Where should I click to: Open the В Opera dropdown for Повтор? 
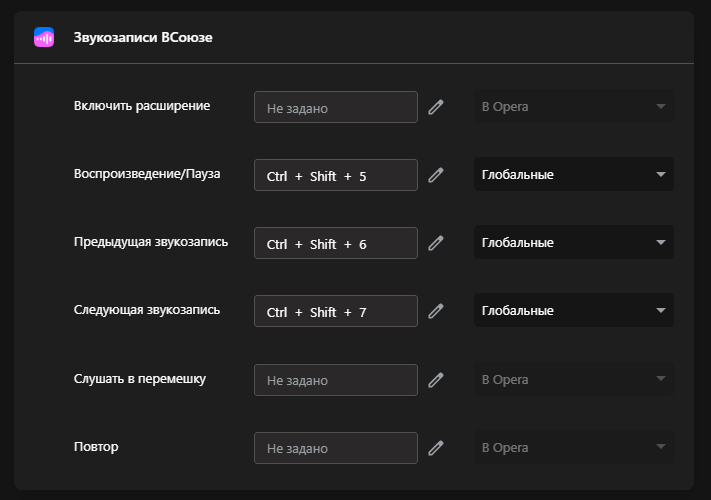coord(574,447)
